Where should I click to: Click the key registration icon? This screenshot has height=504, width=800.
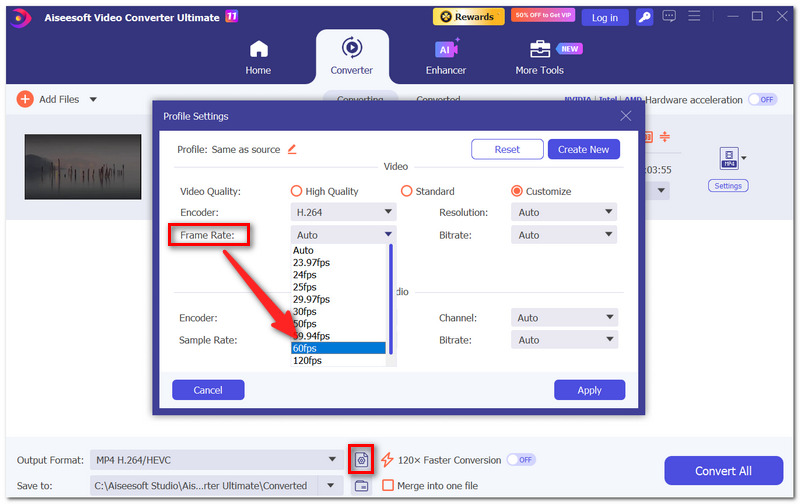tap(644, 17)
